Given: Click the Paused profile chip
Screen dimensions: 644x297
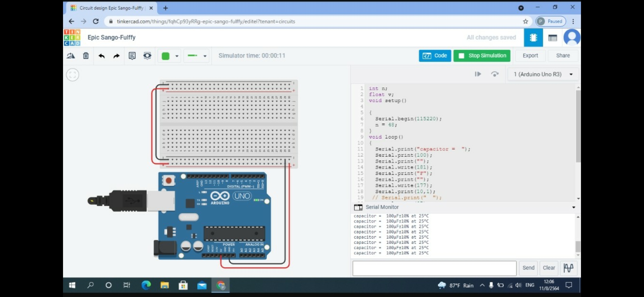Looking at the screenshot, I should pyautogui.click(x=551, y=21).
